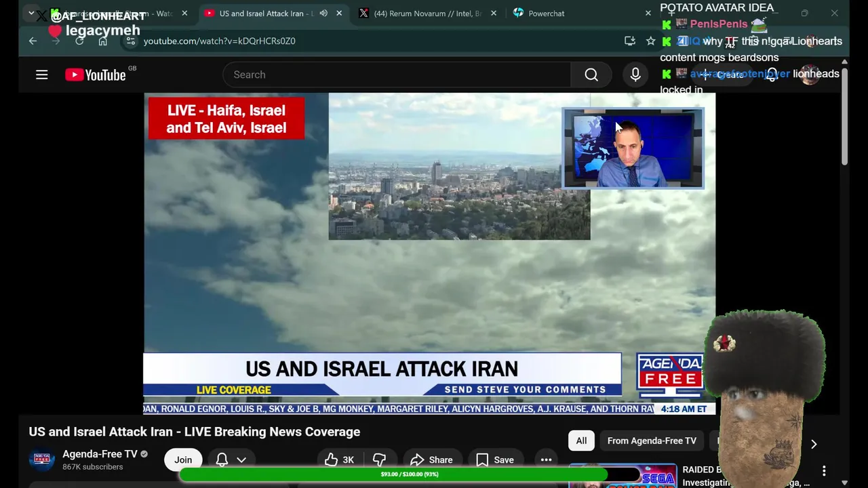Expand notification options chevron next to bell
Image resolution: width=868 pixels, height=488 pixels.
tap(241, 460)
